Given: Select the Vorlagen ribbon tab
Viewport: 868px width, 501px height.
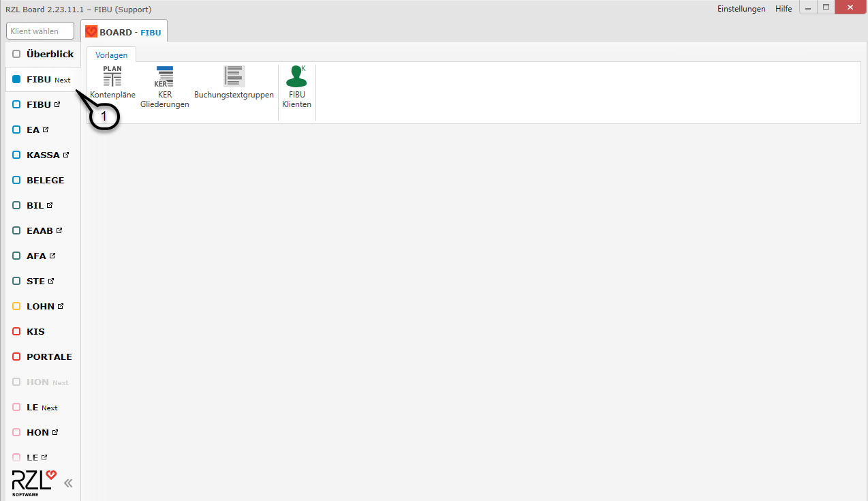Looking at the screenshot, I should (111, 55).
